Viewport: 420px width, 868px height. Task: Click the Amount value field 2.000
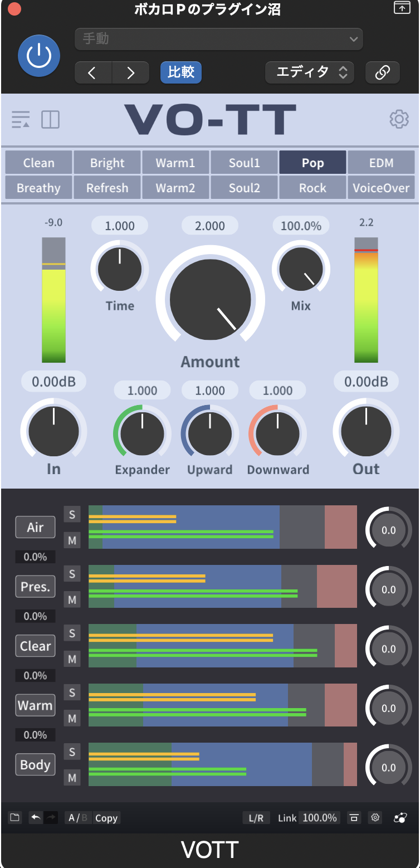[210, 226]
